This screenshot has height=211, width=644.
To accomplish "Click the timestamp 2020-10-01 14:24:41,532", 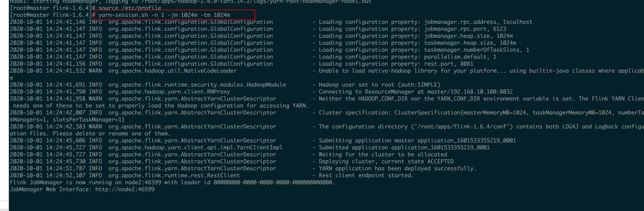I will pos(48,71).
